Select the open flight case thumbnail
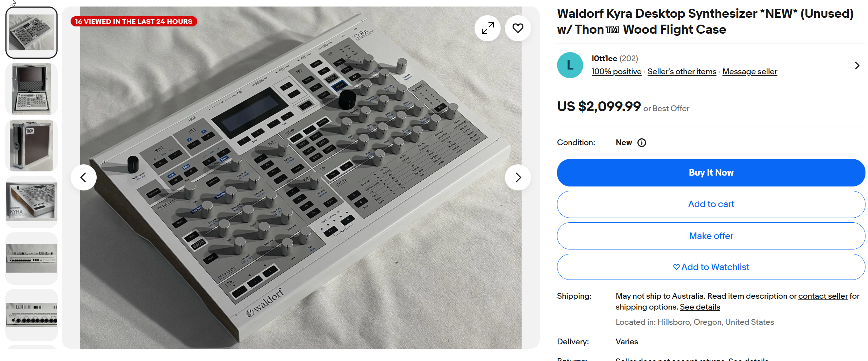 [x=31, y=89]
